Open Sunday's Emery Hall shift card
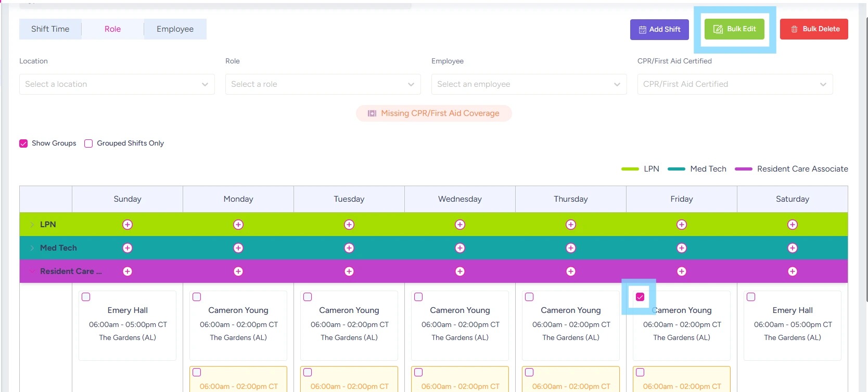 [127, 324]
